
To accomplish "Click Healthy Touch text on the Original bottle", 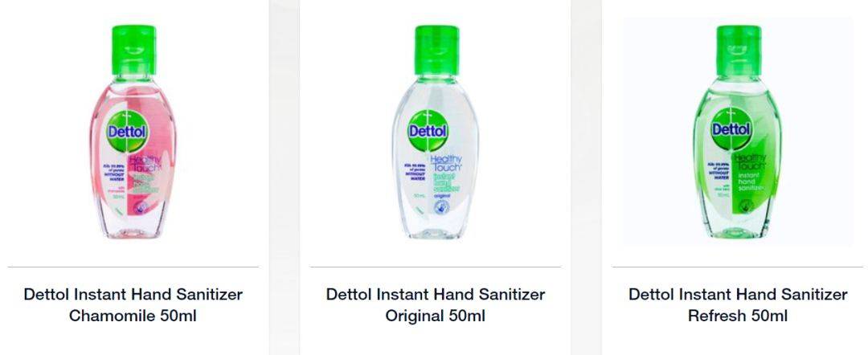I will click(x=445, y=163).
